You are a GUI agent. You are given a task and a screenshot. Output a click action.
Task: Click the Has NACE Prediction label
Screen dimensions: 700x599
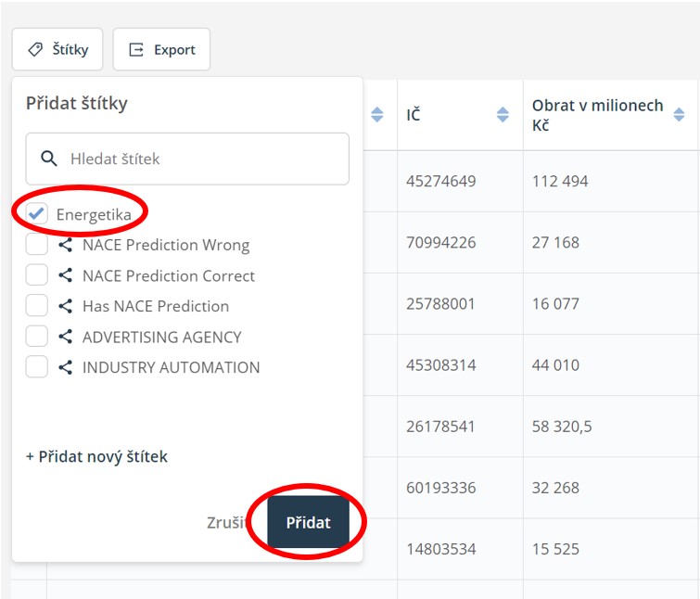click(156, 306)
